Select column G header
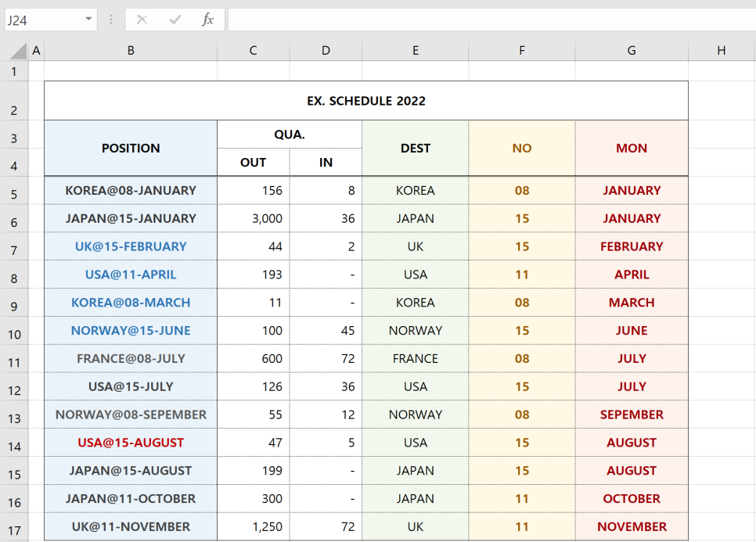Image resolution: width=756 pixels, height=542 pixels. point(632,51)
